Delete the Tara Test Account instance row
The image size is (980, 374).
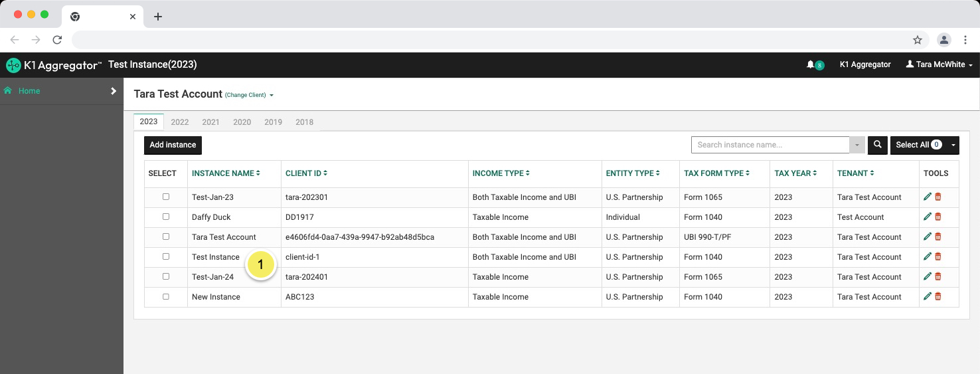[938, 237]
